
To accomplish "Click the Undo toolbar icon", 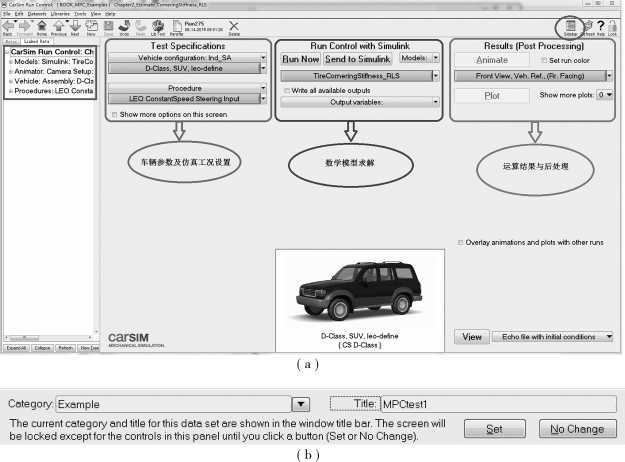I will [124, 26].
